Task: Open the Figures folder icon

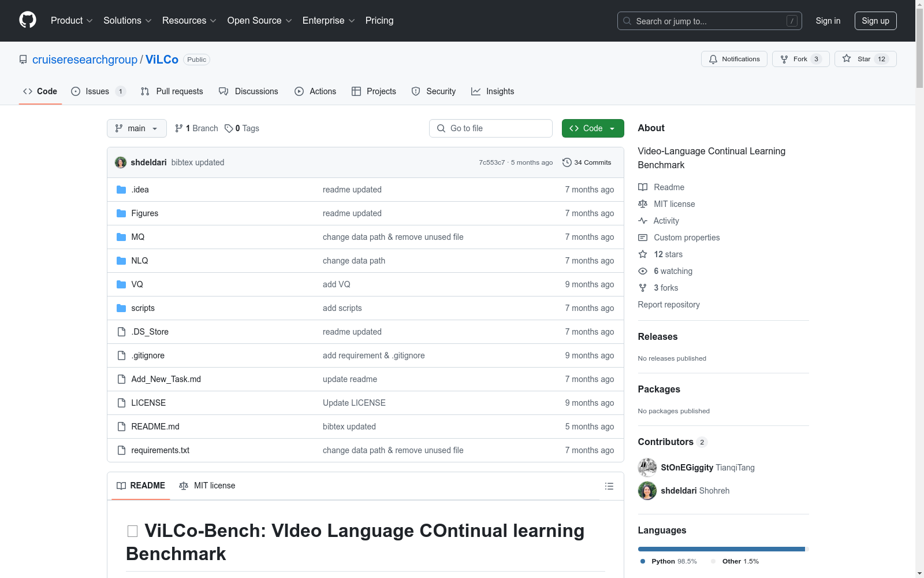Action: point(121,213)
